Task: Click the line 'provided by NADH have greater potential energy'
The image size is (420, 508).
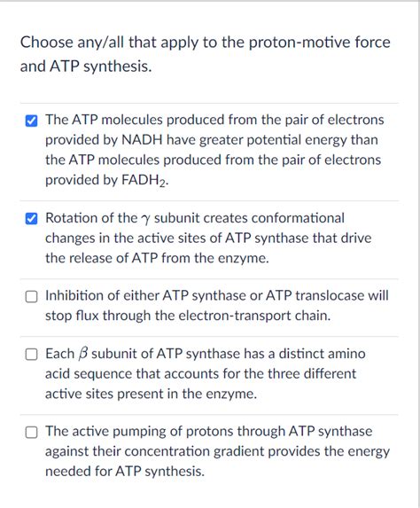Action: point(212,140)
